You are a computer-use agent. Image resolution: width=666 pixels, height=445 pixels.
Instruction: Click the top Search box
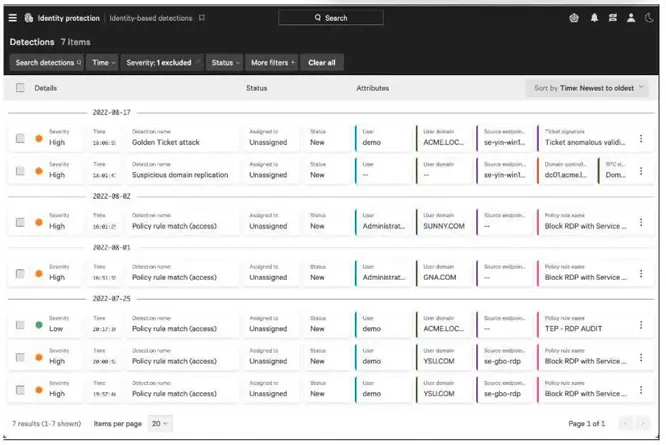pyautogui.click(x=331, y=18)
